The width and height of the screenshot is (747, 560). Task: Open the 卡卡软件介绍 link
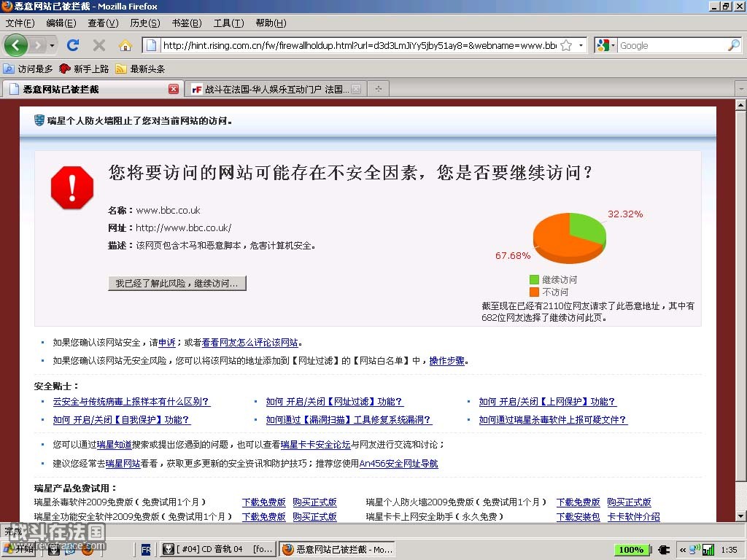[x=634, y=516]
